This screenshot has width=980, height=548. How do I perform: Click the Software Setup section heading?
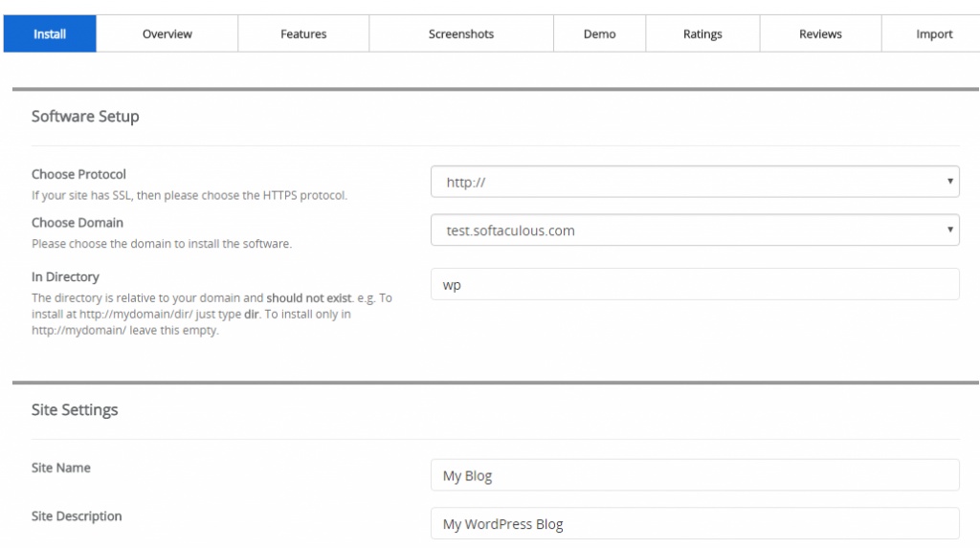(85, 117)
